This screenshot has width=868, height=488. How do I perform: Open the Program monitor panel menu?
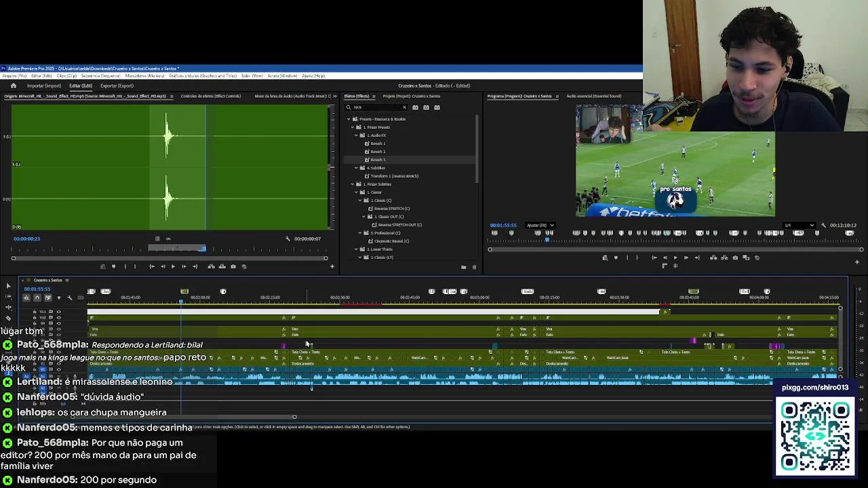point(557,96)
